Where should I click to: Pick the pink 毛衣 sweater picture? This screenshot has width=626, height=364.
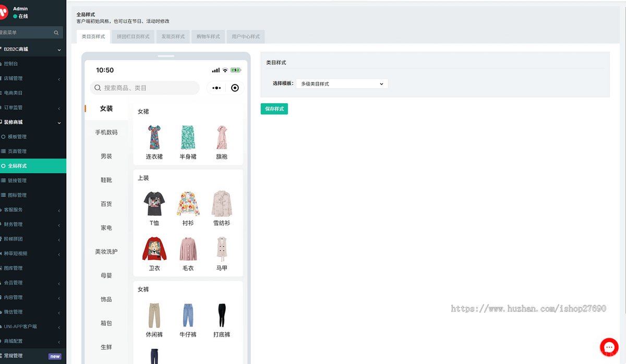click(188, 249)
